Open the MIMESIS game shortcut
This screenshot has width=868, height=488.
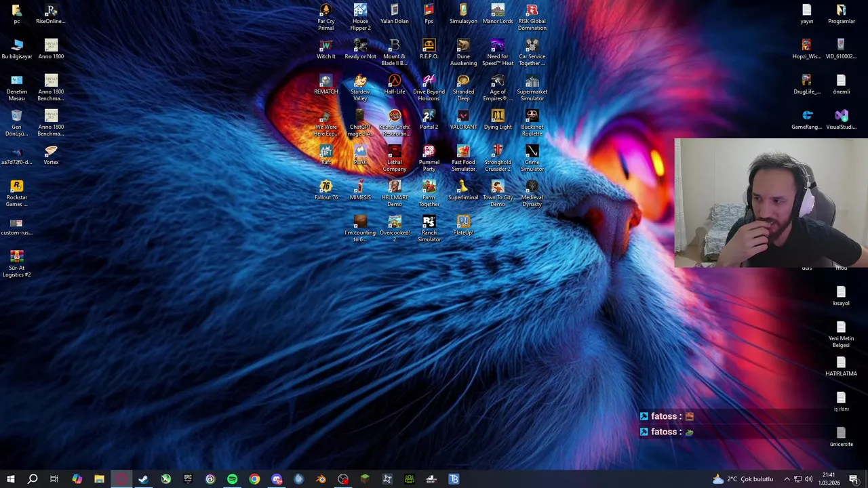360,190
